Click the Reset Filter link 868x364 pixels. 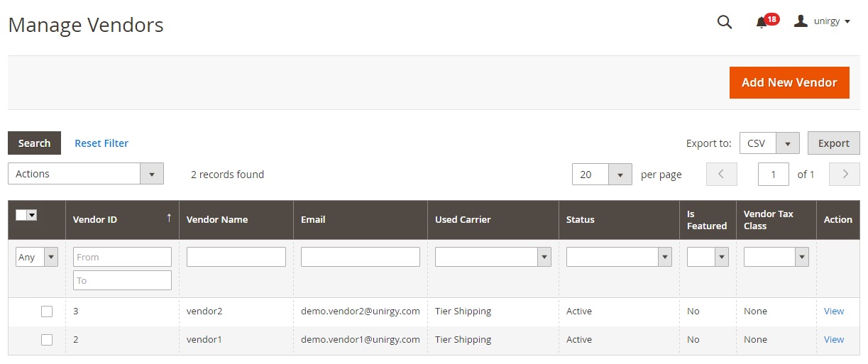click(x=101, y=143)
